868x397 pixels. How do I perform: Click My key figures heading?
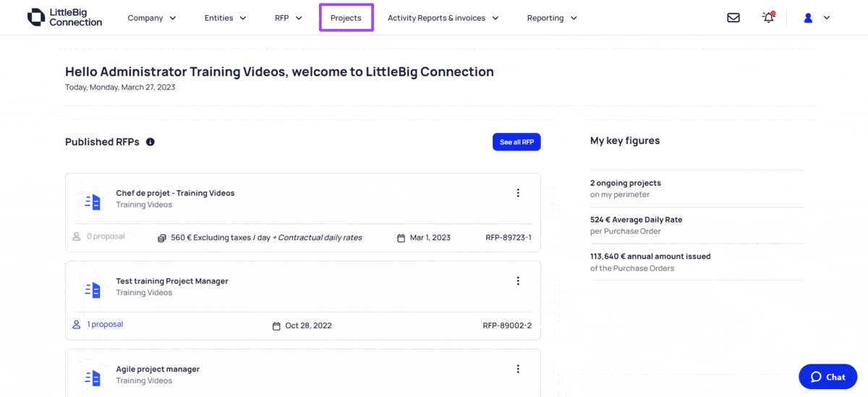[625, 141]
